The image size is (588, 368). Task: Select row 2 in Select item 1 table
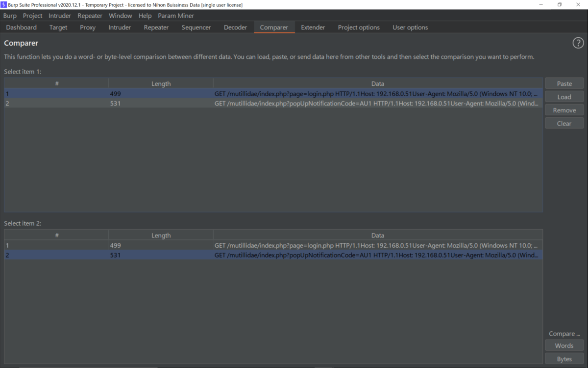pyautogui.click(x=273, y=103)
